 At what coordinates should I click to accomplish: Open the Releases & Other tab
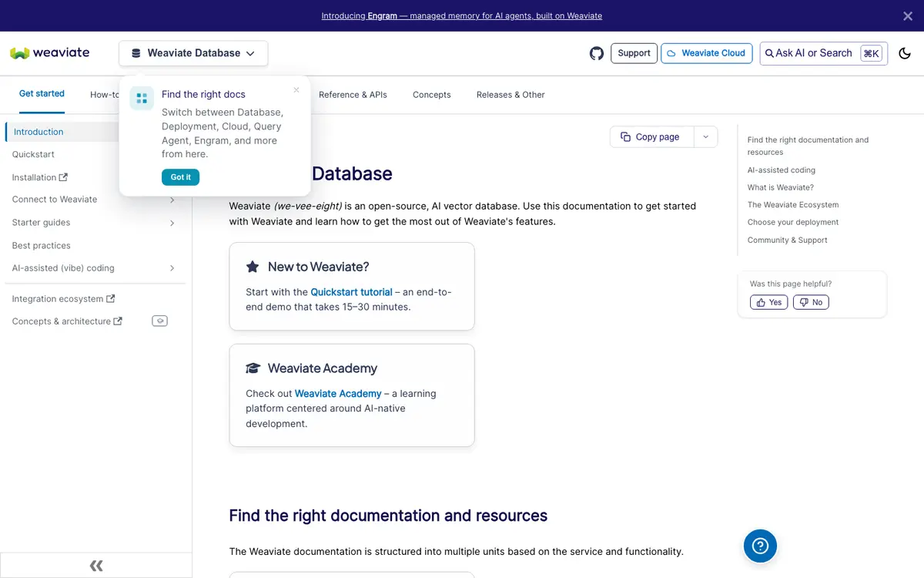pyautogui.click(x=511, y=95)
